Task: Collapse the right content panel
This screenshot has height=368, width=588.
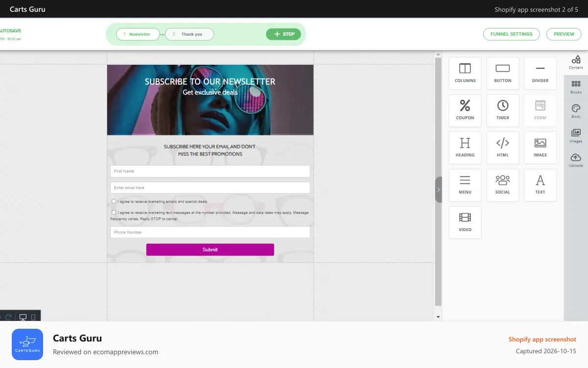Action: point(439,189)
